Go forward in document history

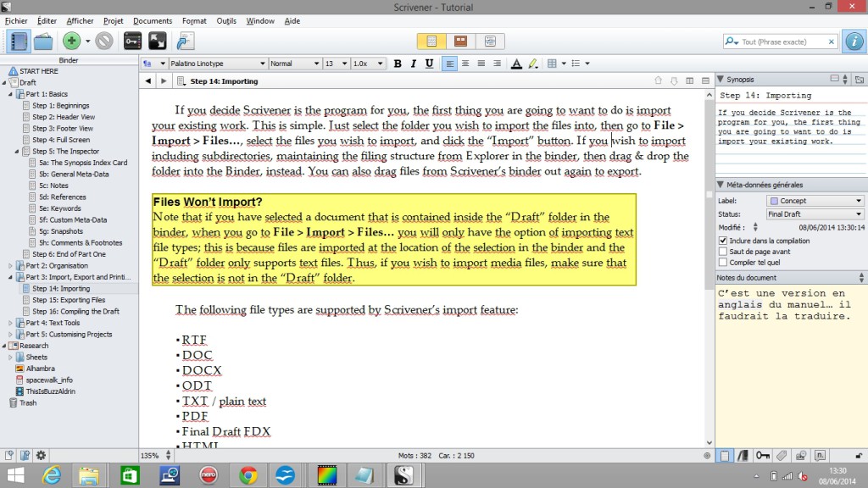pyautogui.click(x=164, y=81)
